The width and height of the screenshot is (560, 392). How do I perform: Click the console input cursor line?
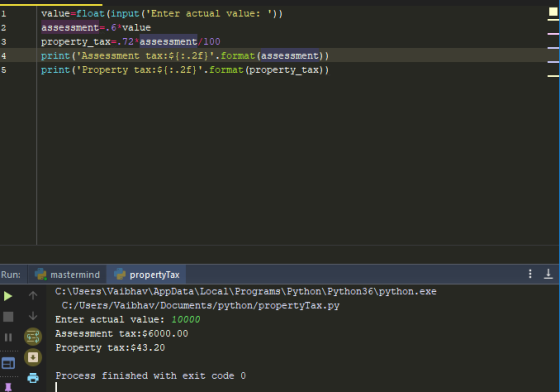pos(56,387)
